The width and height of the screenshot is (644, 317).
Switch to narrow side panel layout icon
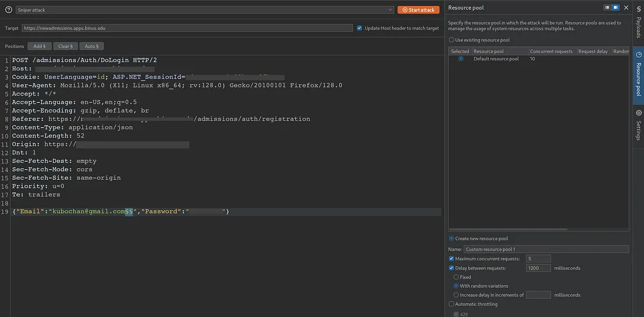point(608,8)
